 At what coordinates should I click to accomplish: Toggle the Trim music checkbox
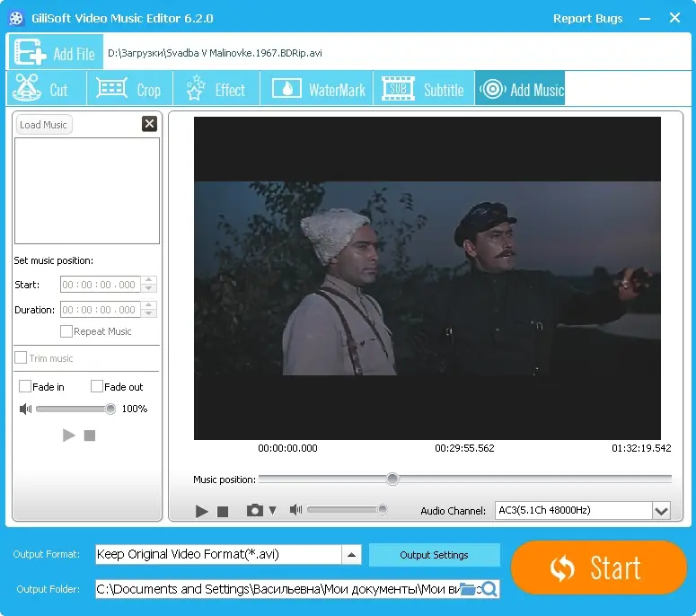coord(21,357)
